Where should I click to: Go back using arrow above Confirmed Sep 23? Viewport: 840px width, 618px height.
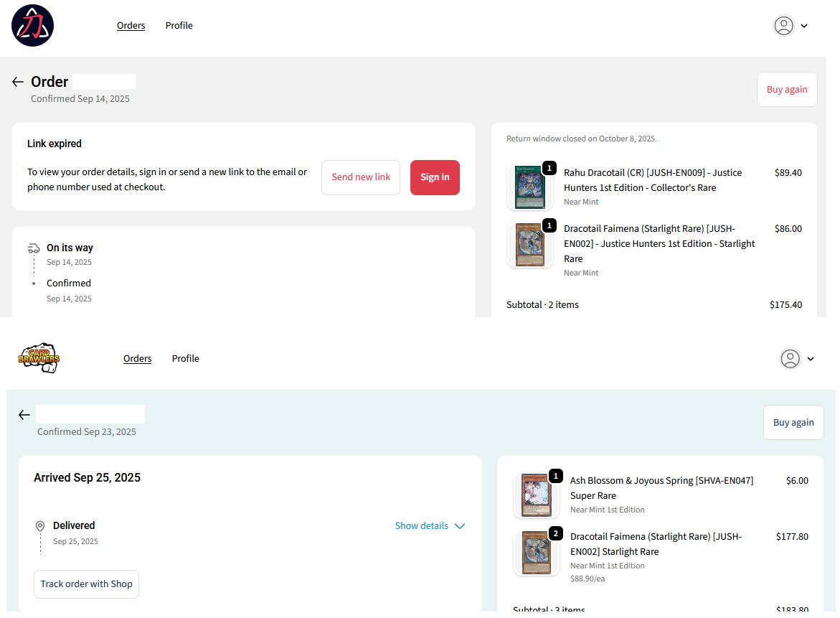(x=24, y=415)
